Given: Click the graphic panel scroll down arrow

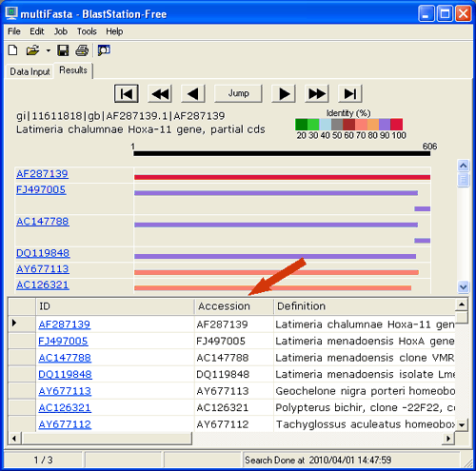Looking at the screenshot, I should (464, 287).
